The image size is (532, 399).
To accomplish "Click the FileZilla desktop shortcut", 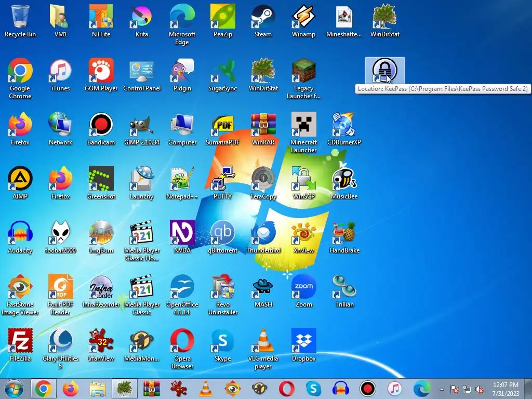I will [20, 345].
